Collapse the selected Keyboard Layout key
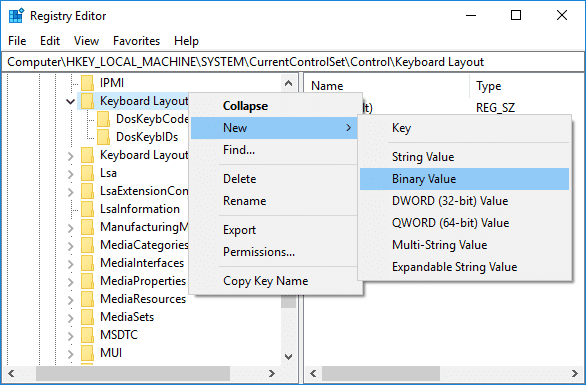Screen dimensions: 586x385 tap(70, 101)
